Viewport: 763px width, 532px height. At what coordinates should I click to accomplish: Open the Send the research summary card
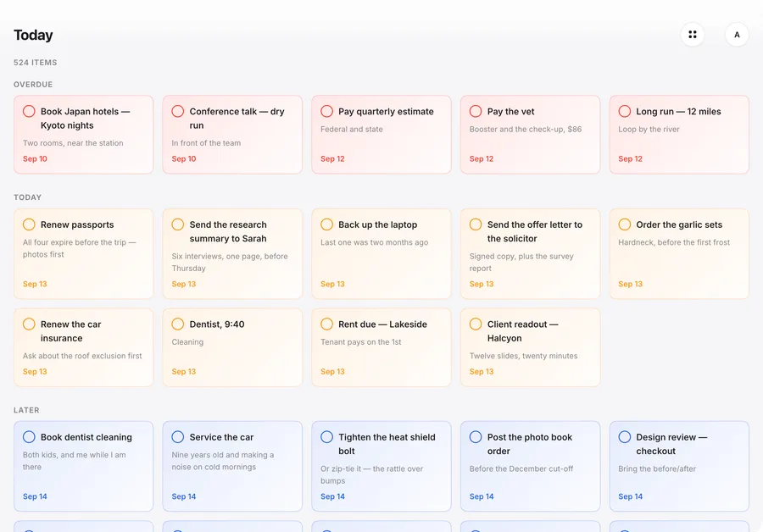[232, 254]
